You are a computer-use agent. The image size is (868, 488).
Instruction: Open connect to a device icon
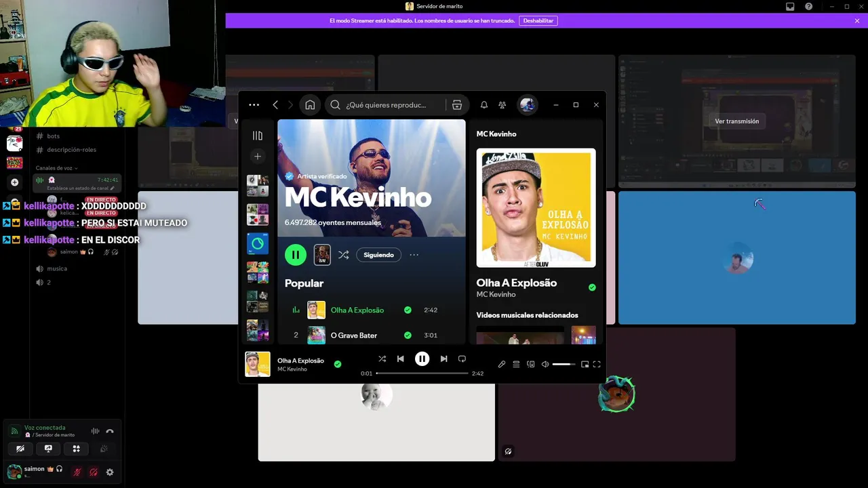pos(531,364)
